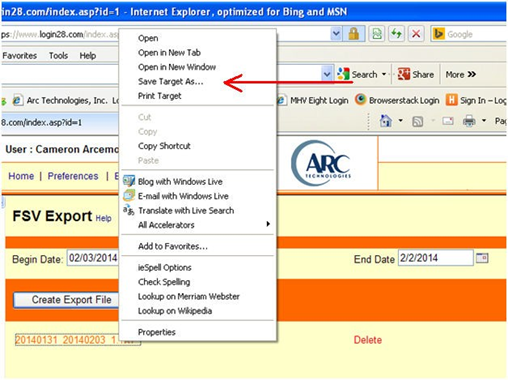Choose Open from the context menu
The width and height of the screenshot is (508, 380).
pyautogui.click(x=198, y=38)
